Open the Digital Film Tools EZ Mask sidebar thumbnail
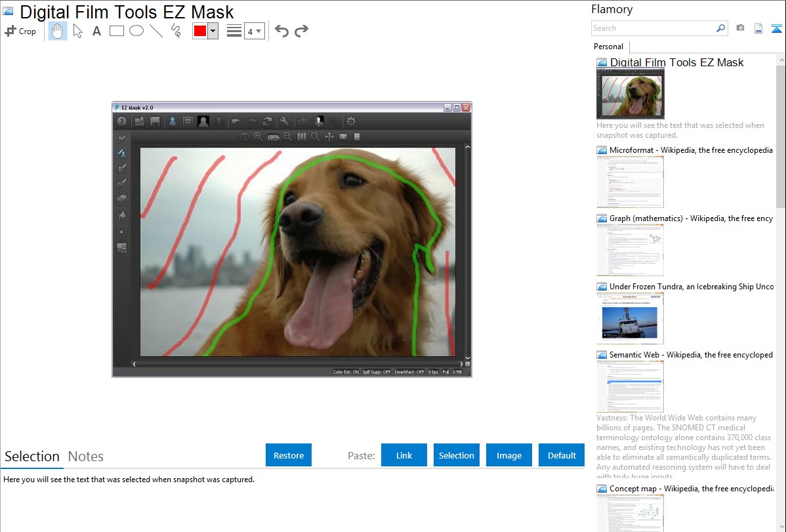 (x=631, y=94)
